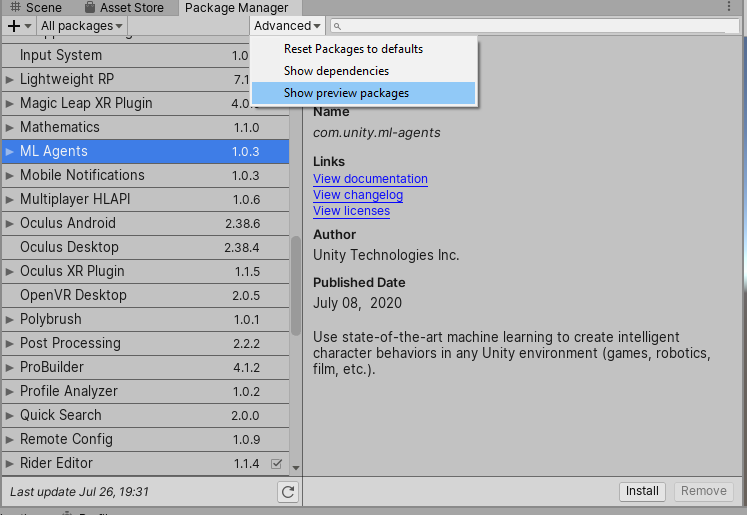Screen dimensions: 747x515
Task: Expand the Post Processing arrow
Action: pyautogui.click(x=10, y=343)
